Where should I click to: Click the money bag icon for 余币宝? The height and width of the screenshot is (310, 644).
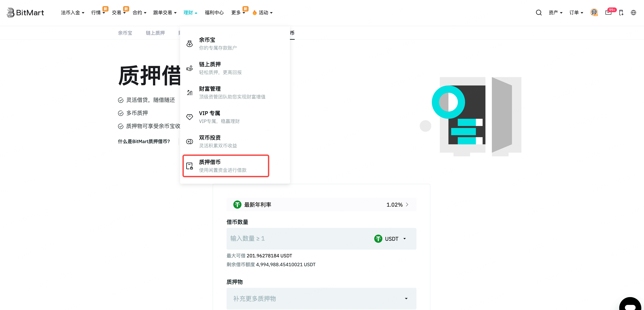coord(190,44)
